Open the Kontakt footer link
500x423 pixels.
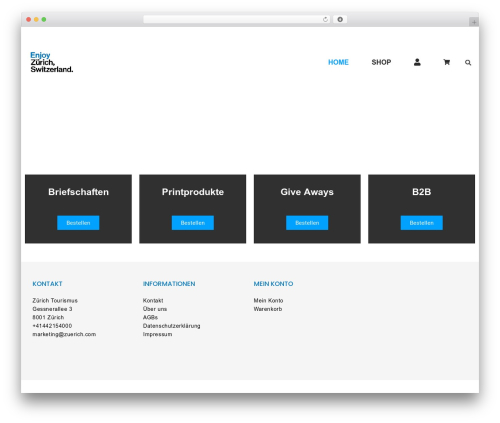(153, 300)
